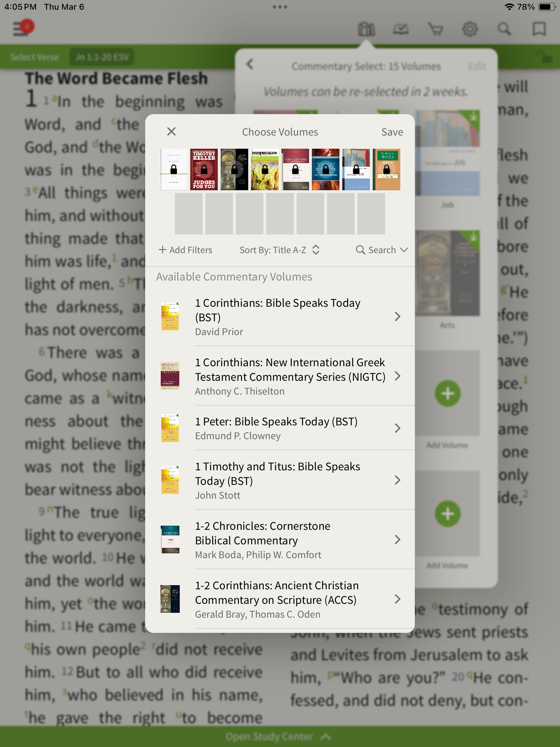Open 1-2 Corinthians ACCS entry
The height and width of the screenshot is (747, 560).
coord(280,599)
